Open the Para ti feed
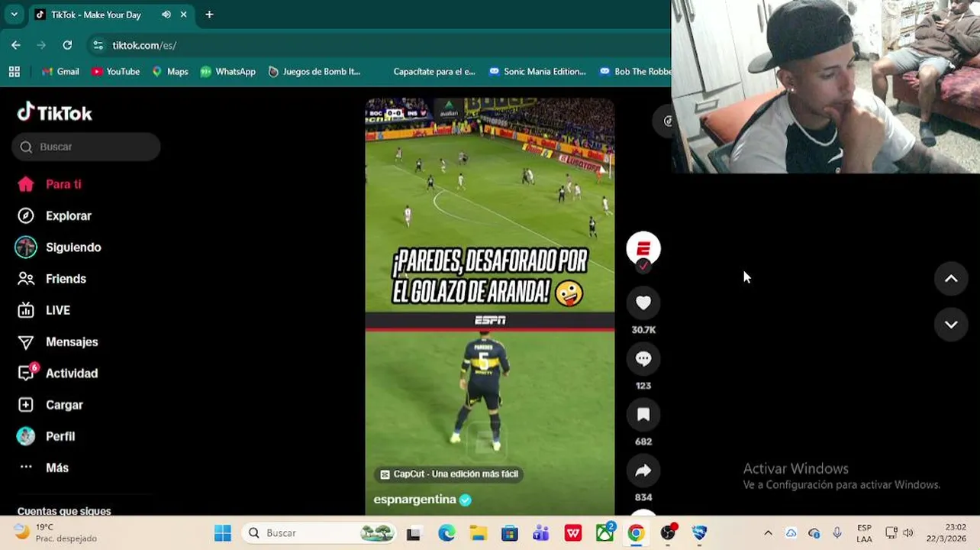Screen dimensions: 980x550 (x=50, y=184)
